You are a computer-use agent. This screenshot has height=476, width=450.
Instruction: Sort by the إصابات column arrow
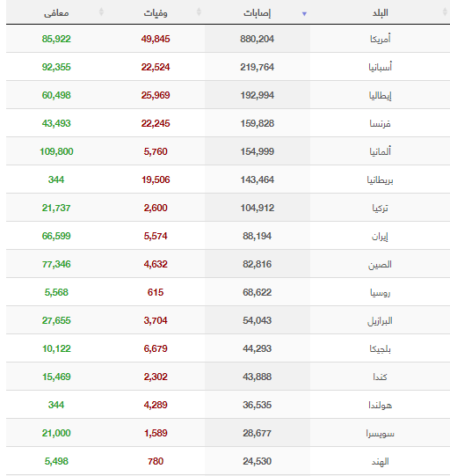(x=304, y=13)
